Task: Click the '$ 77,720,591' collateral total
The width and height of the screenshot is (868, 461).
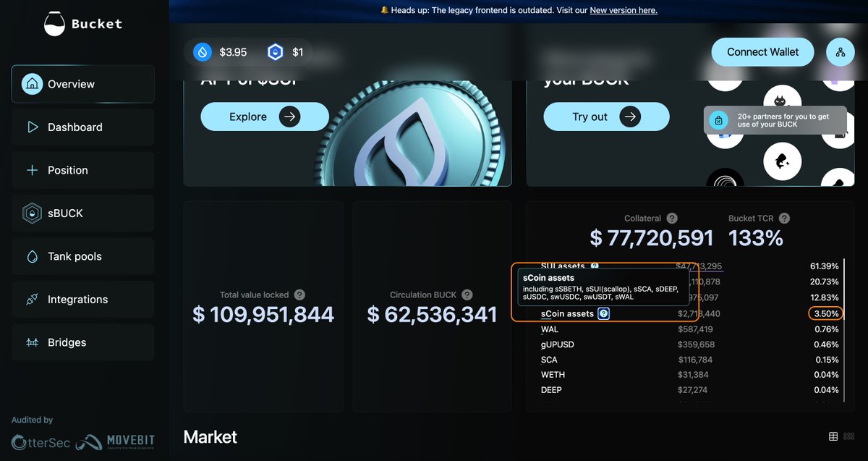Action: coord(652,237)
